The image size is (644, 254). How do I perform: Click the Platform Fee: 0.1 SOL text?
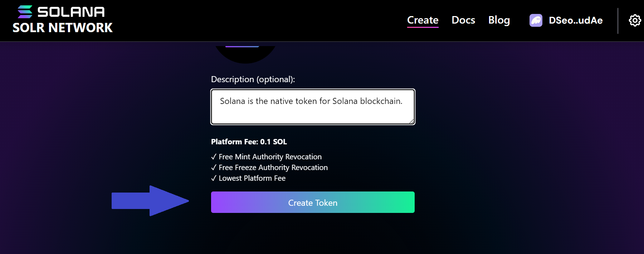pos(248,141)
